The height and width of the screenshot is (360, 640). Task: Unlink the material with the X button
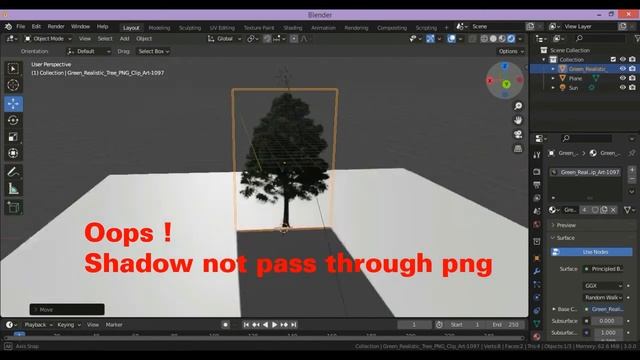pyautogui.click(x=613, y=210)
